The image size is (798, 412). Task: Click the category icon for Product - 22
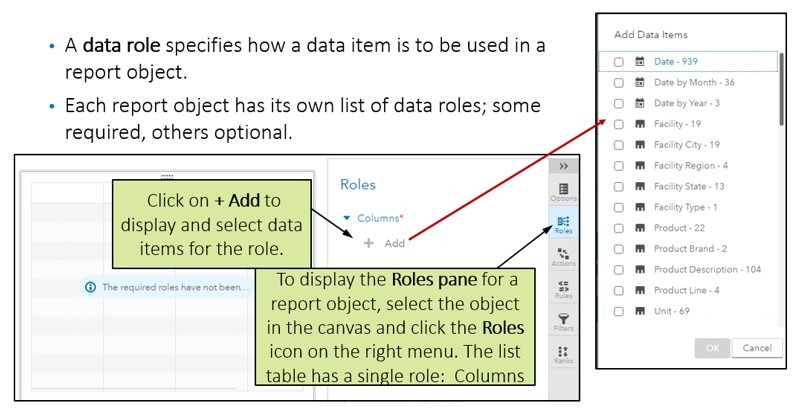(x=640, y=228)
